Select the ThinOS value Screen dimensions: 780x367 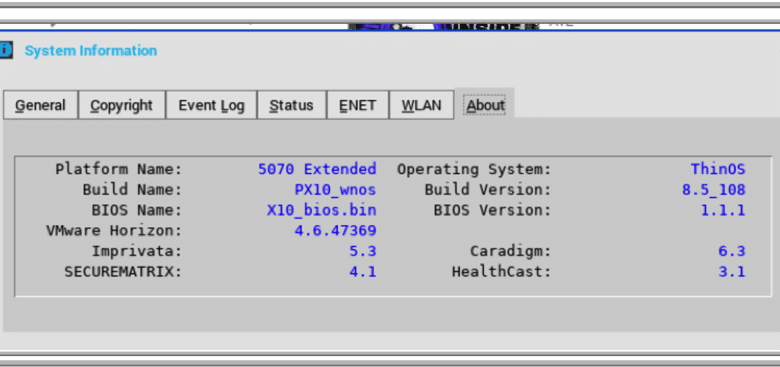click(718, 169)
